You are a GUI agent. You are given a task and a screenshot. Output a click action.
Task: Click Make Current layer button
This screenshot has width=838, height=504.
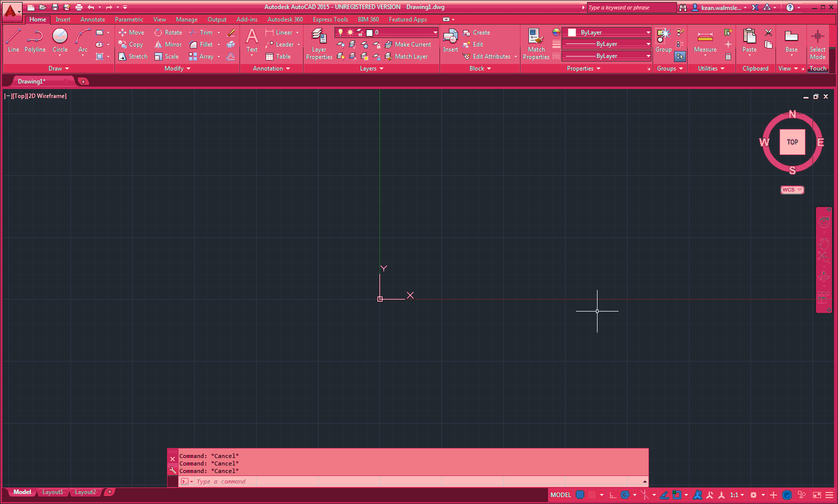pyautogui.click(x=408, y=44)
